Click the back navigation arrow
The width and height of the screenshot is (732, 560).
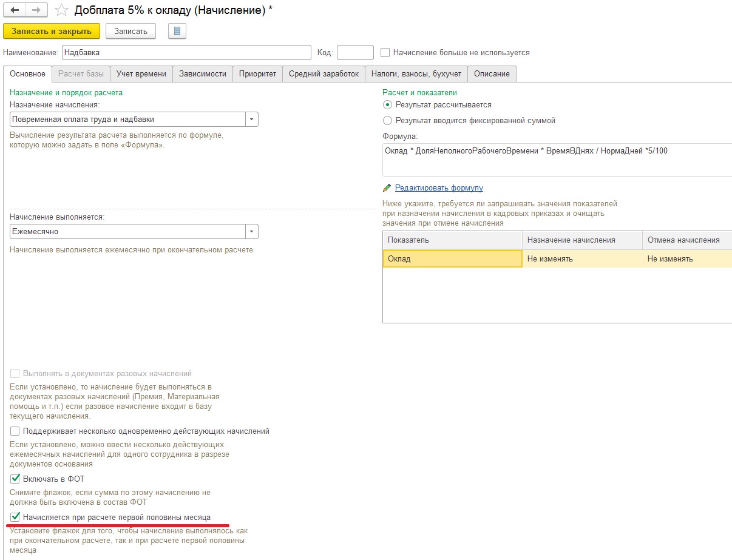coord(15,10)
